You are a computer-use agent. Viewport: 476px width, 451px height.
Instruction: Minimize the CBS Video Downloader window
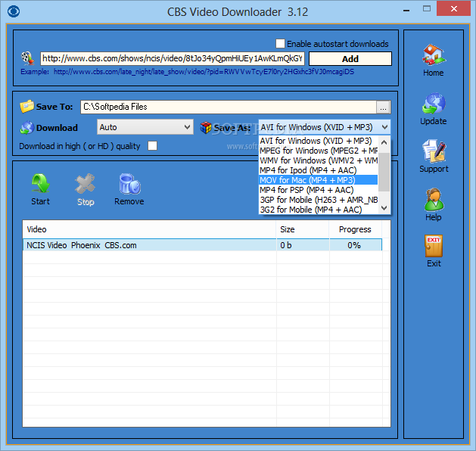tap(406, 10)
